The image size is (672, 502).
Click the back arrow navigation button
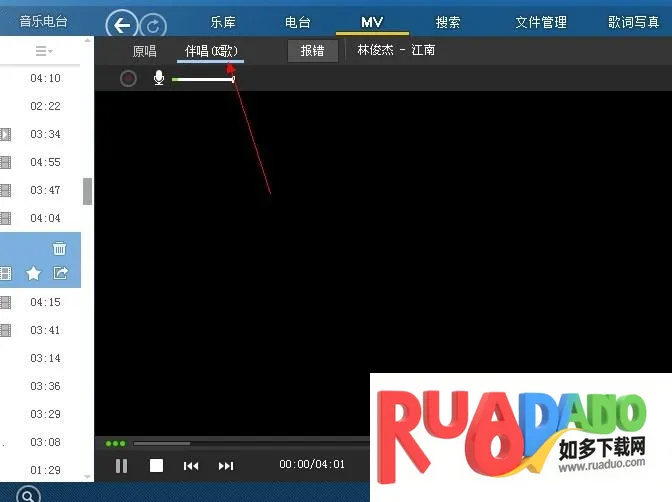point(122,26)
